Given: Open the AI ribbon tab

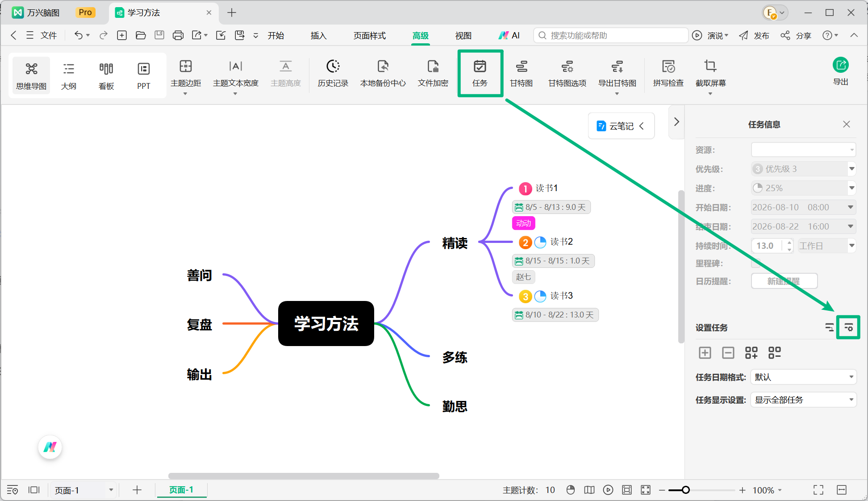Looking at the screenshot, I should tap(509, 36).
